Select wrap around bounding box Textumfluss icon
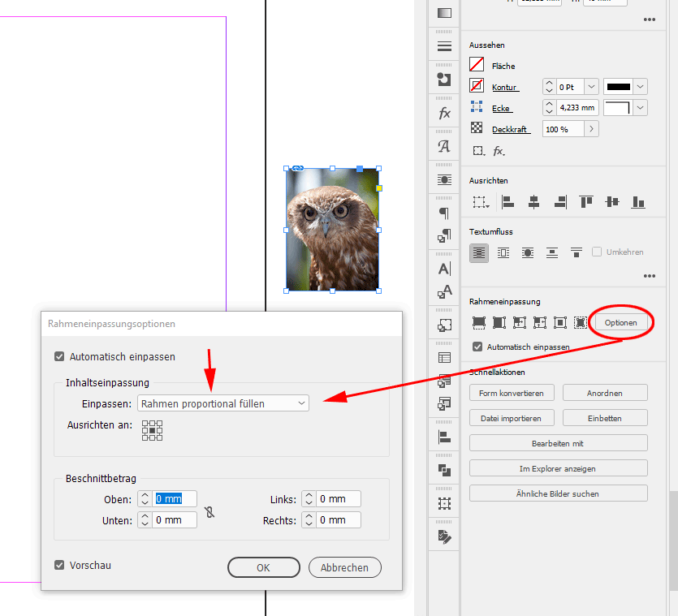 click(x=502, y=254)
